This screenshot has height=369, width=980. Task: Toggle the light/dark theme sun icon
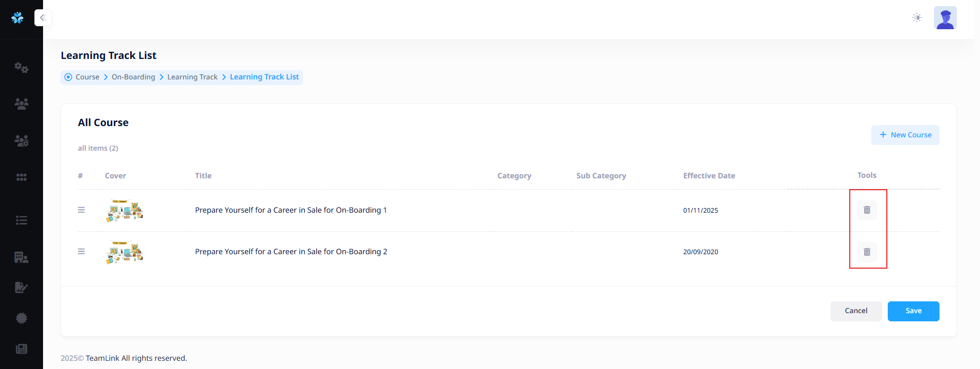(x=917, y=18)
